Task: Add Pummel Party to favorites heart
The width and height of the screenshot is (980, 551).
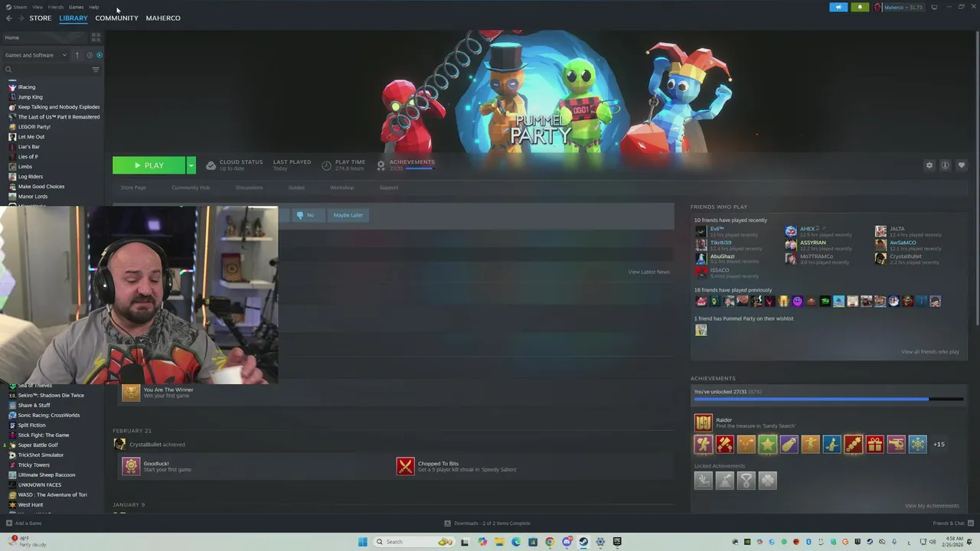Action: click(x=962, y=165)
